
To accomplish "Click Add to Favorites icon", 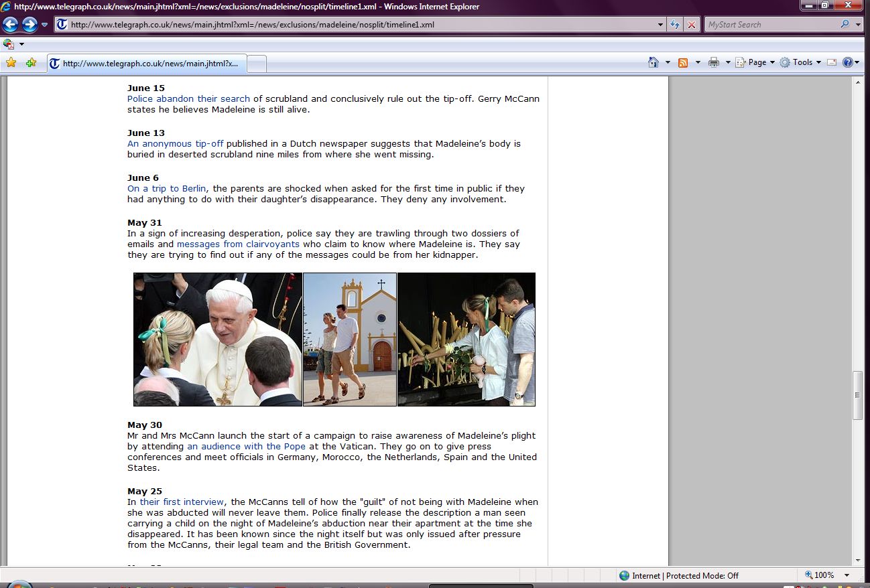I will (31, 62).
